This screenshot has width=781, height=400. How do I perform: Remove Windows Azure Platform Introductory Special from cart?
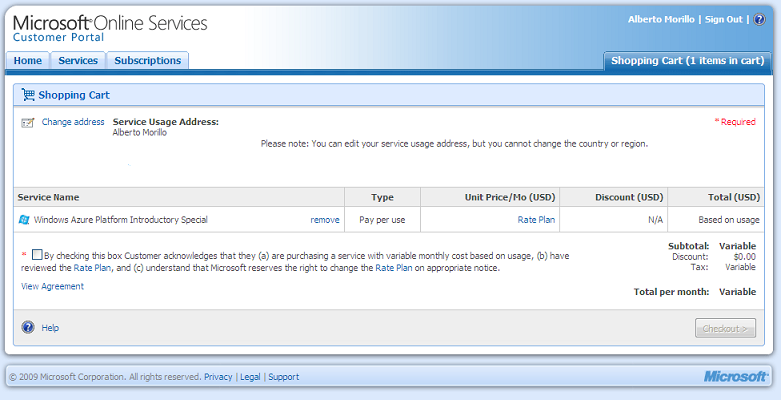(x=325, y=220)
